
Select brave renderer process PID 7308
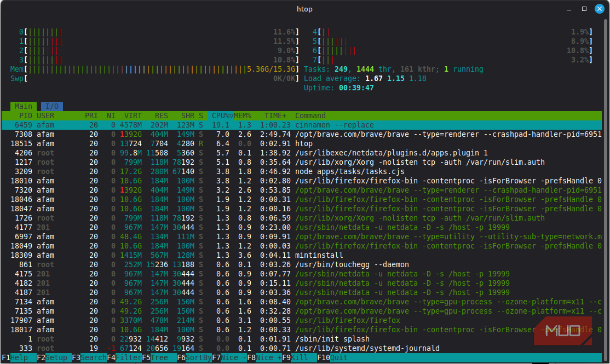coord(302,134)
